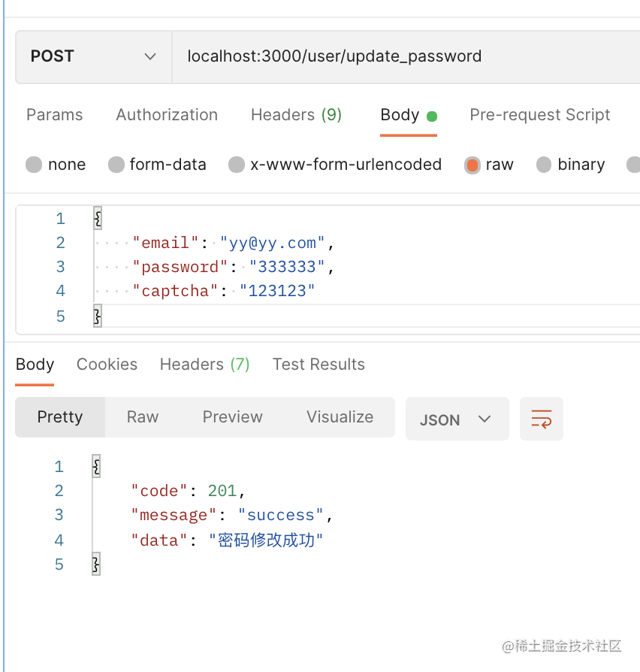The height and width of the screenshot is (672, 640).
Task: Choose x-www-form-urlencoded body type
Action: [x=237, y=165]
